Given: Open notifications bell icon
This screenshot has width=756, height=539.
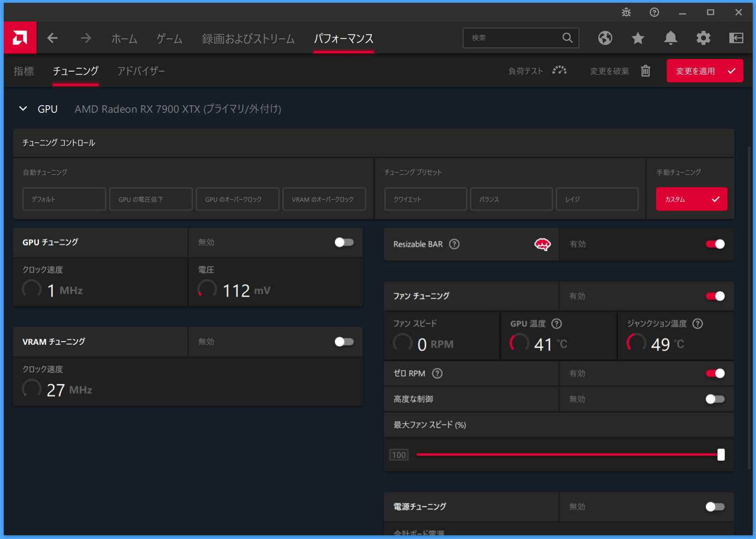Looking at the screenshot, I should [671, 38].
